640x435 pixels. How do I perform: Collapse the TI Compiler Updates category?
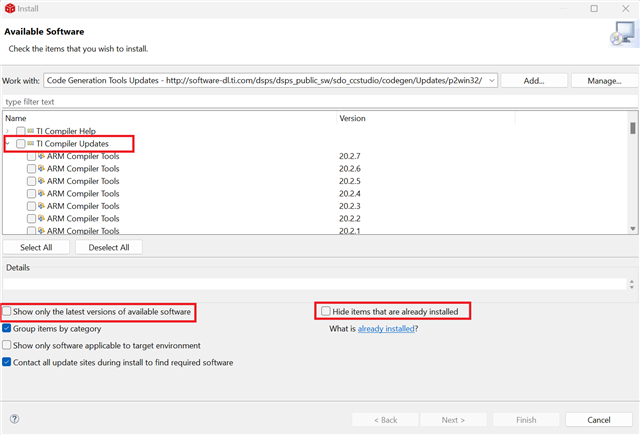(7, 144)
